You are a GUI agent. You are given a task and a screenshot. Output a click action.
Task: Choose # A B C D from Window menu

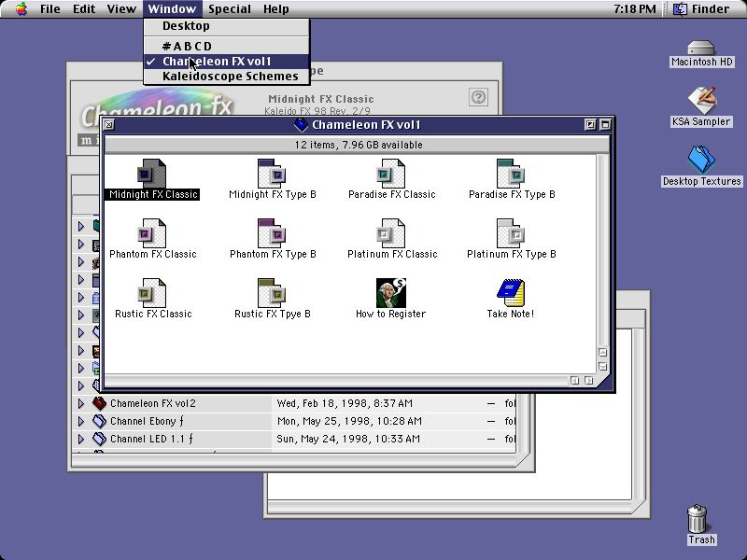(x=227, y=46)
